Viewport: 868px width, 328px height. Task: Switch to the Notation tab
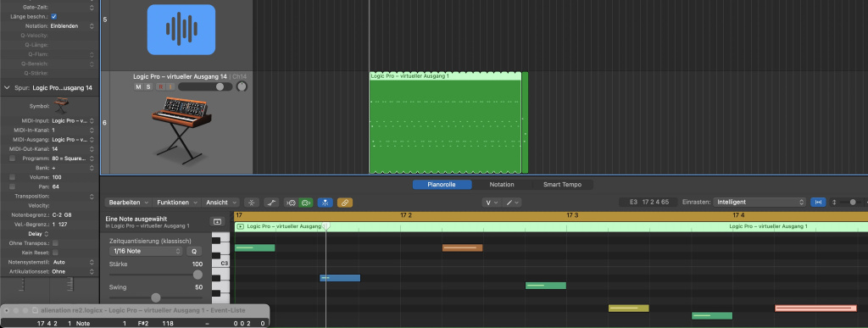(x=502, y=185)
